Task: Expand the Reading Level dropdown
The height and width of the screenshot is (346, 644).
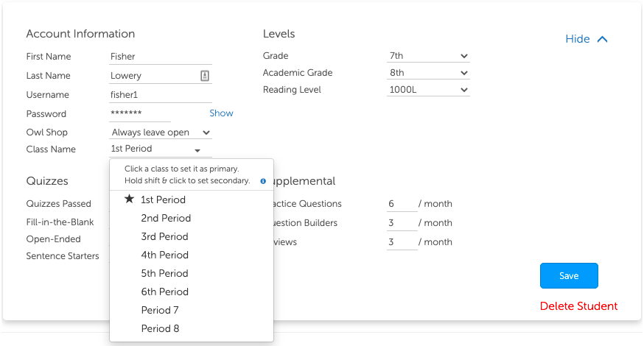Action: 428,90
